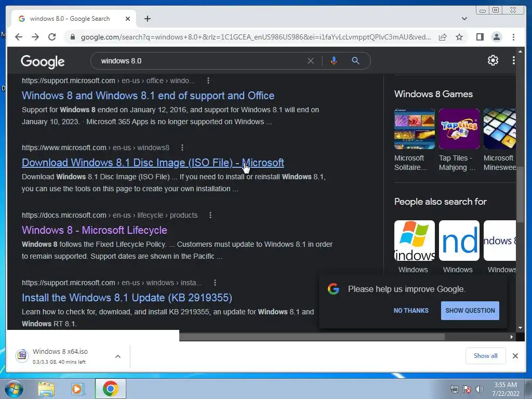Share this page with the share icon
Image resolution: width=532 pixels, height=399 pixels.
443,37
